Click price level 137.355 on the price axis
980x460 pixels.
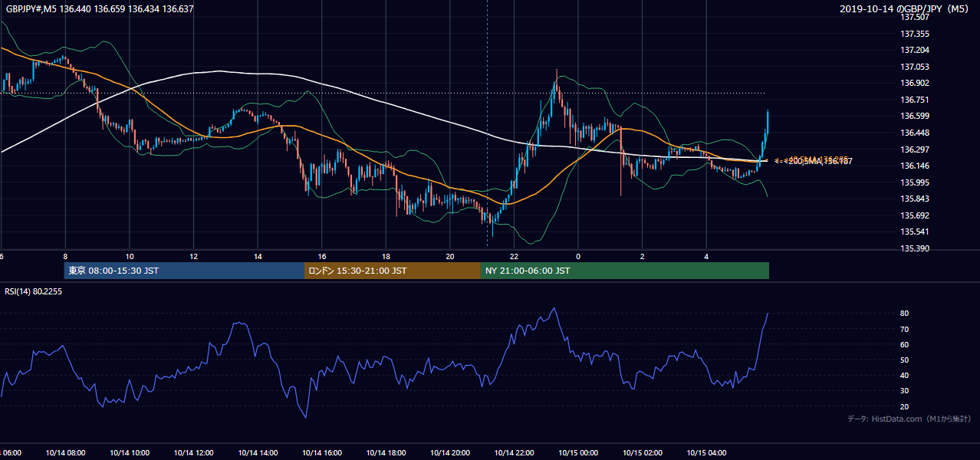916,34
